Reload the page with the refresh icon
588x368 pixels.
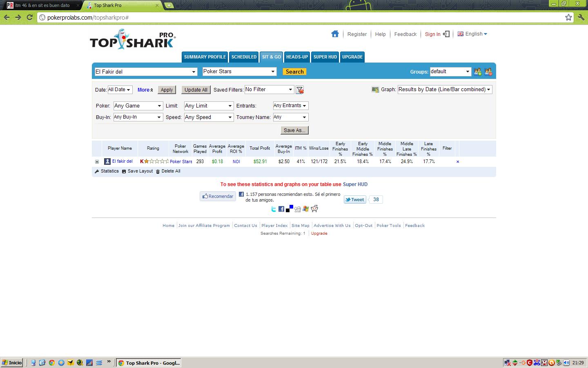[29, 17]
